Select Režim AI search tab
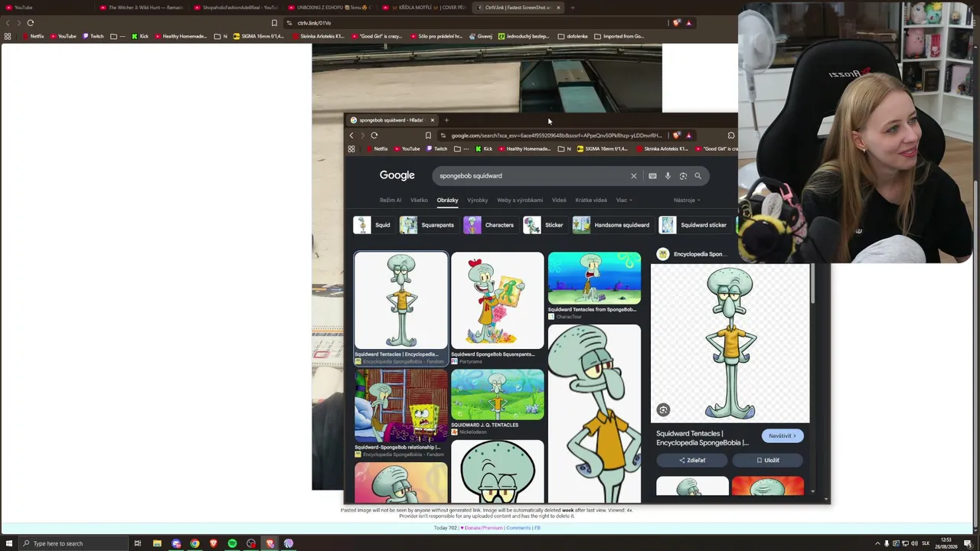 (x=390, y=201)
